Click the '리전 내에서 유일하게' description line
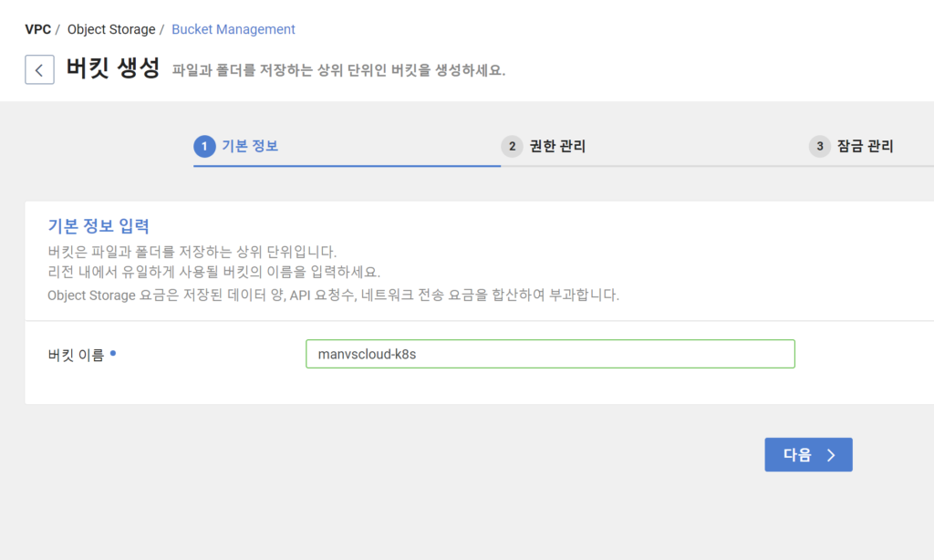This screenshot has height=560, width=934. [213, 273]
